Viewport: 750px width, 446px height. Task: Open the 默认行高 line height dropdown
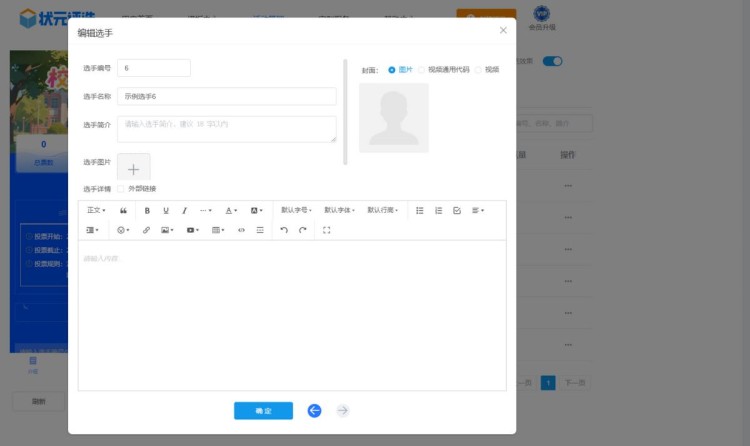pyautogui.click(x=382, y=211)
